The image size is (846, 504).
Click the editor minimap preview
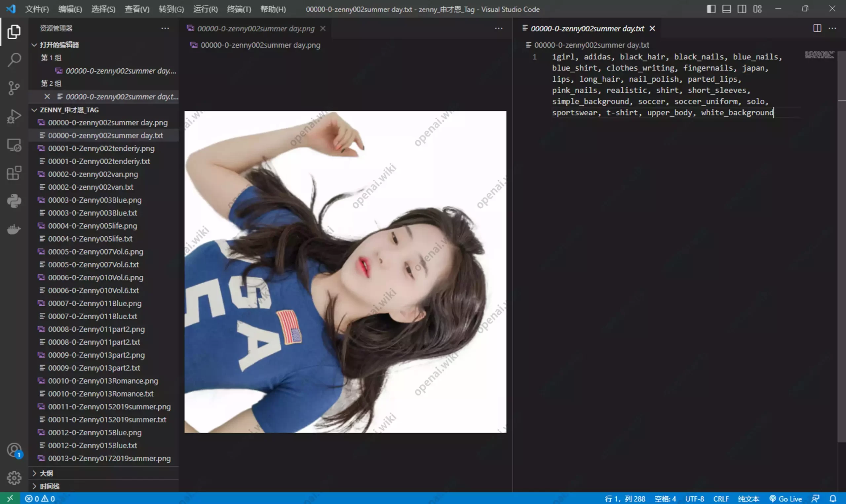tap(820, 55)
